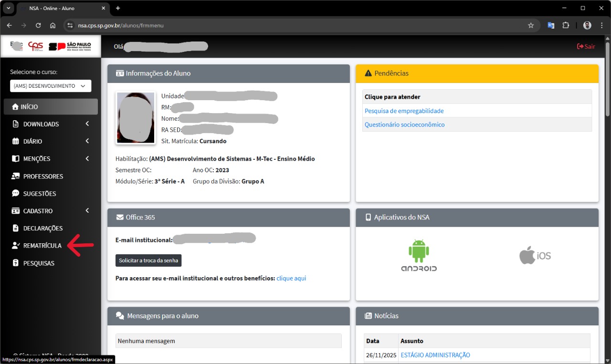611x364 pixels.
Task: Click the Google Translate icon in address bar
Action: 551,25
